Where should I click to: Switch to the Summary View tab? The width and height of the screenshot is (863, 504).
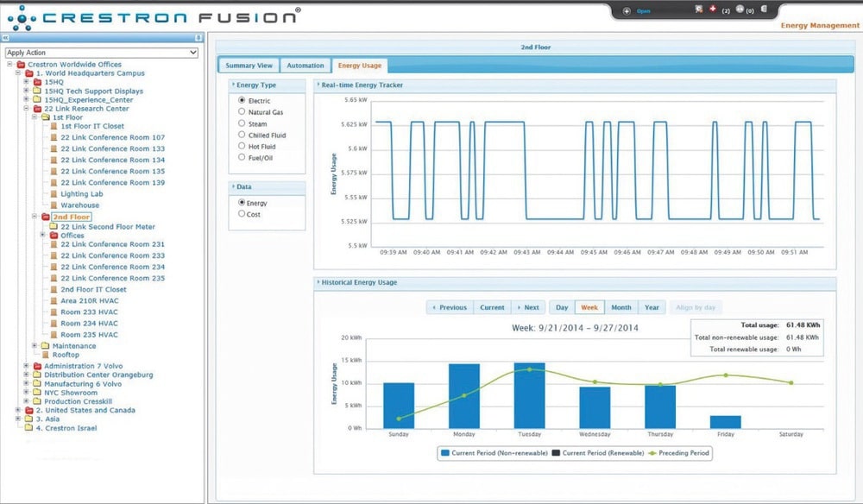[x=249, y=66]
